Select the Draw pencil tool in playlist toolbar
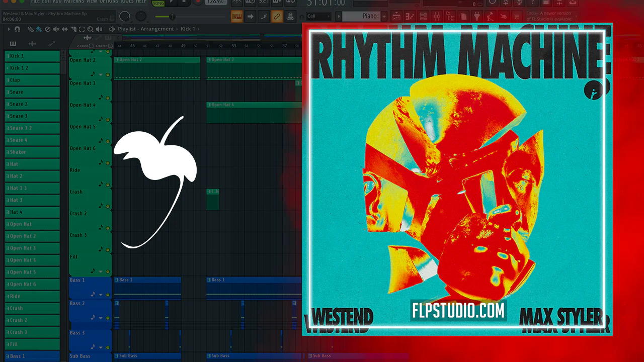The image size is (644, 362). pyautogui.click(x=31, y=29)
